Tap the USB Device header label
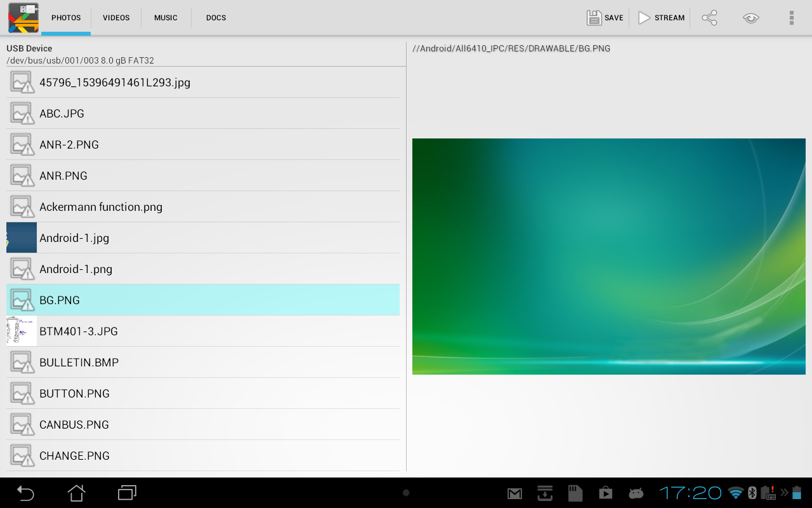Viewport: 812px width, 508px height. click(x=29, y=48)
